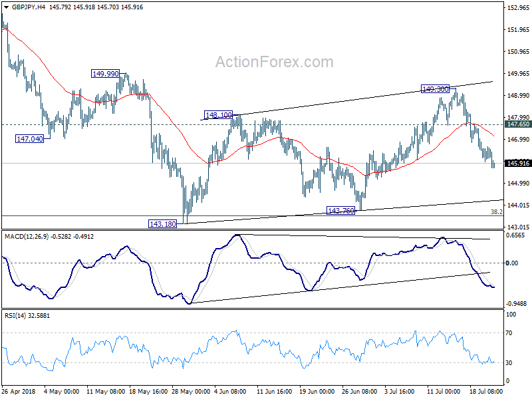Click the RSI 100 scale label
The width and height of the screenshot is (532, 399).
511,315
